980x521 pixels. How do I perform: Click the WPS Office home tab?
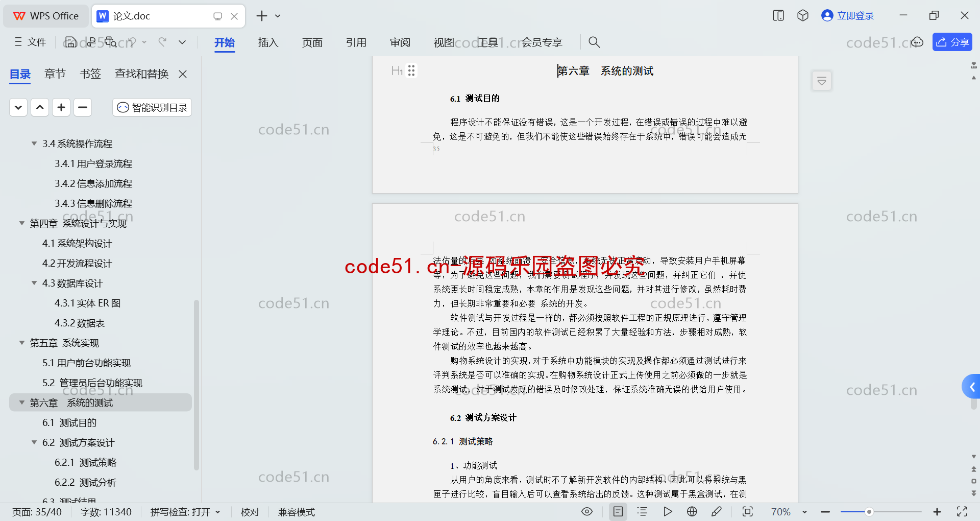tap(46, 16)
